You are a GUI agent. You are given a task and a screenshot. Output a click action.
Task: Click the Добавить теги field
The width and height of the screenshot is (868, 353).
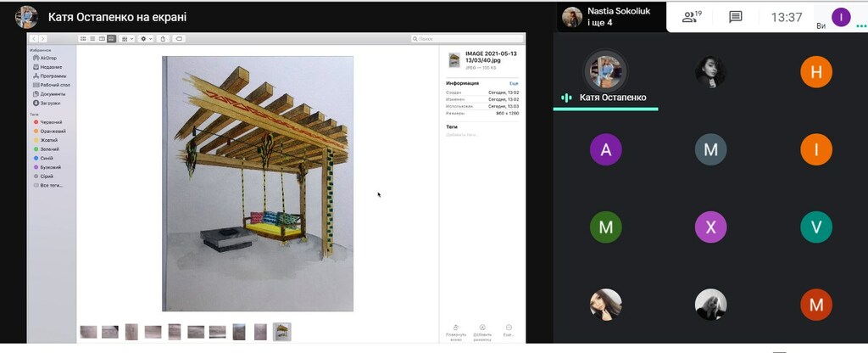462,135
